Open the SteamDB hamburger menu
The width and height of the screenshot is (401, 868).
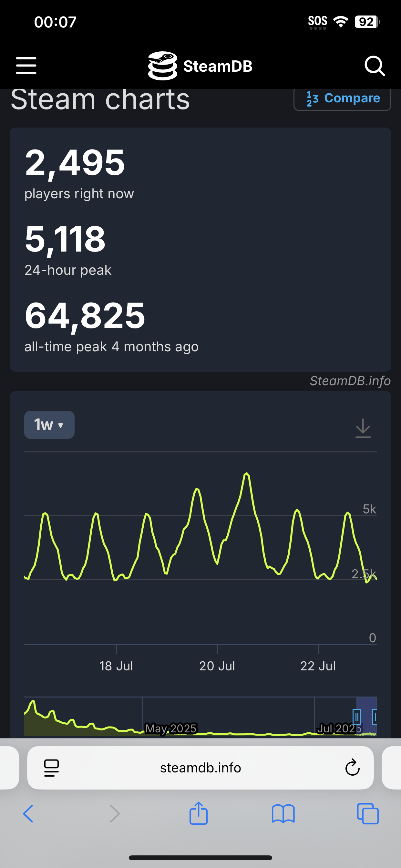26,65
